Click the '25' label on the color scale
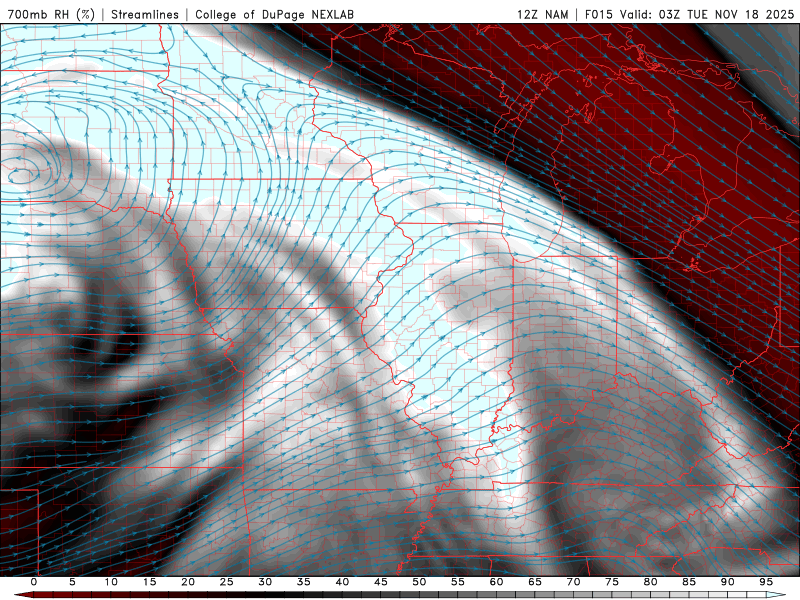Viewport: 800px width, 600px height. coord(227,582)
